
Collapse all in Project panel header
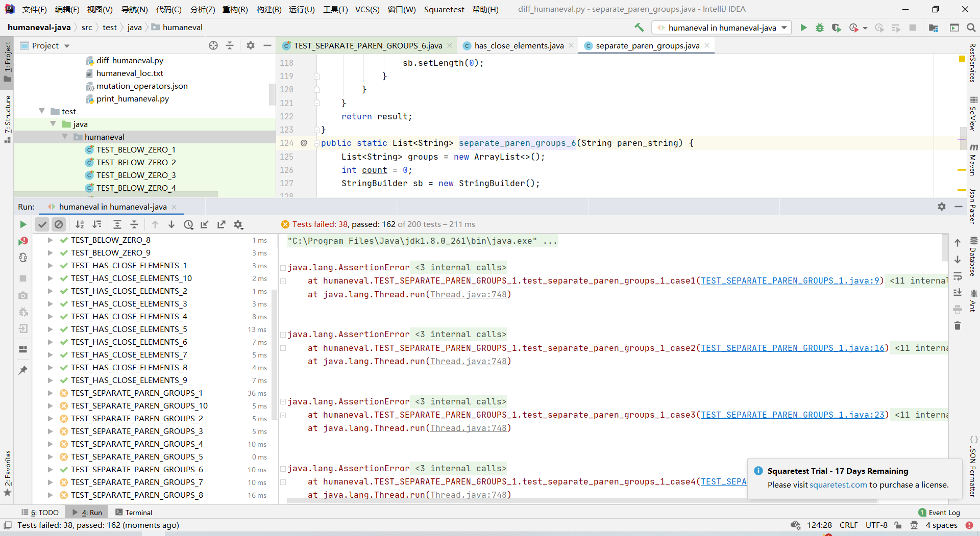[x=230, y=45]
